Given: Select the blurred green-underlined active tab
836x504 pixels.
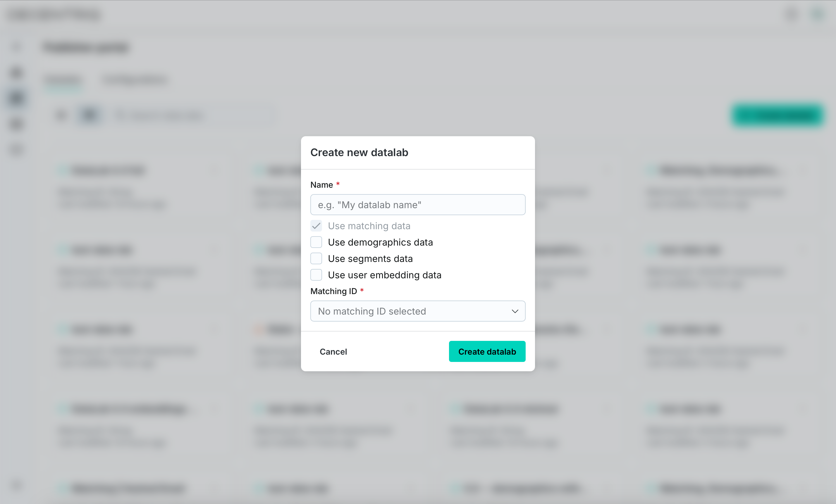Looking at the screenshot, I should tap(63, 80).
